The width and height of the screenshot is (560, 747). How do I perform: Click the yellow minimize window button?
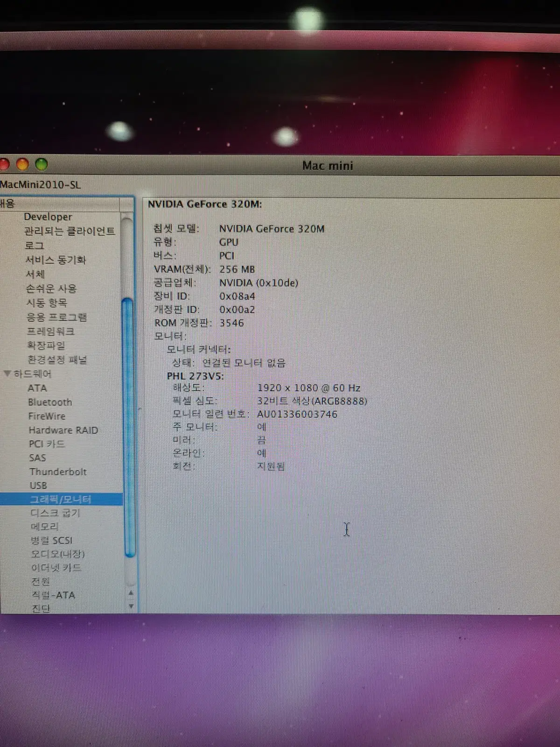22,164
